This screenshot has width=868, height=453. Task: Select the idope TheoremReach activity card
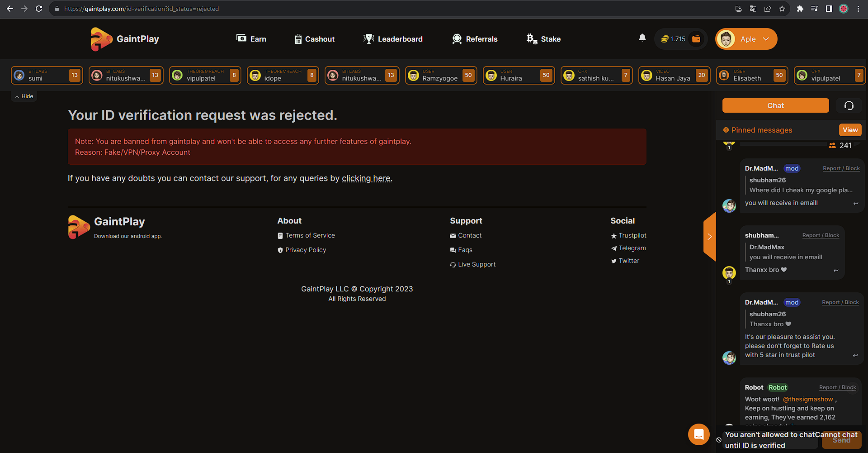point(283,75)
